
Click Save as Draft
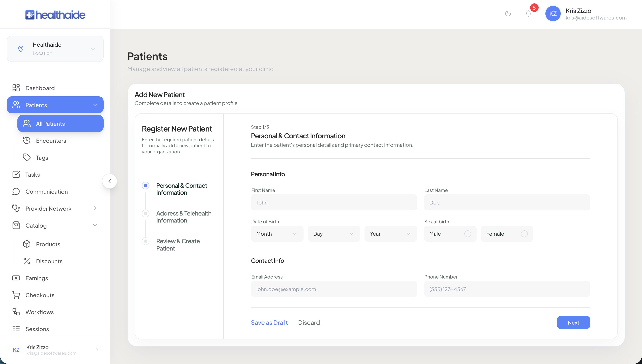[269, 322]
